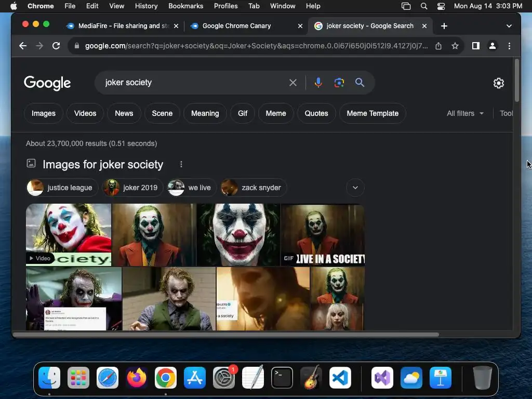Launch Visual Studio Code from the Dock
532x399 pixels.
click(x=340, y=378)
